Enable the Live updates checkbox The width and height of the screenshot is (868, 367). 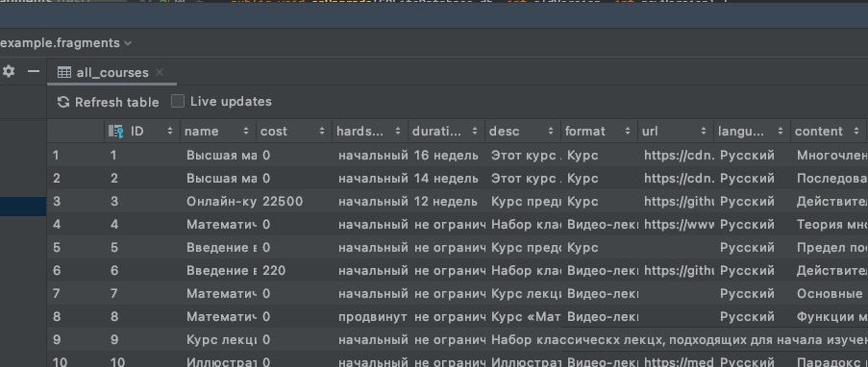coord(177,101)
